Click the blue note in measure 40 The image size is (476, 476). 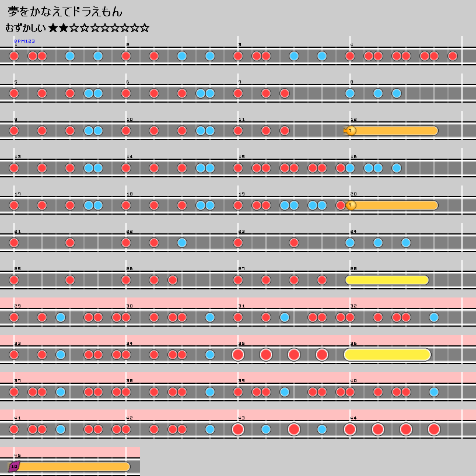[x=434, y=392]
